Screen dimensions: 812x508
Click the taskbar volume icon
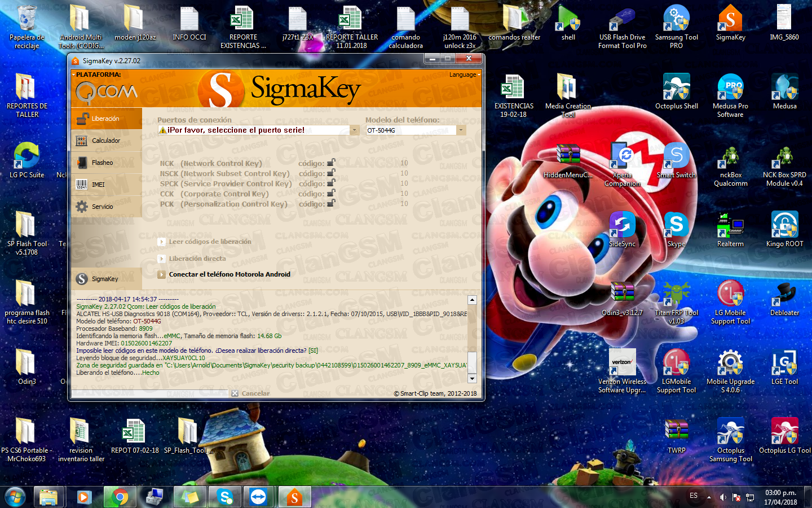722,497
